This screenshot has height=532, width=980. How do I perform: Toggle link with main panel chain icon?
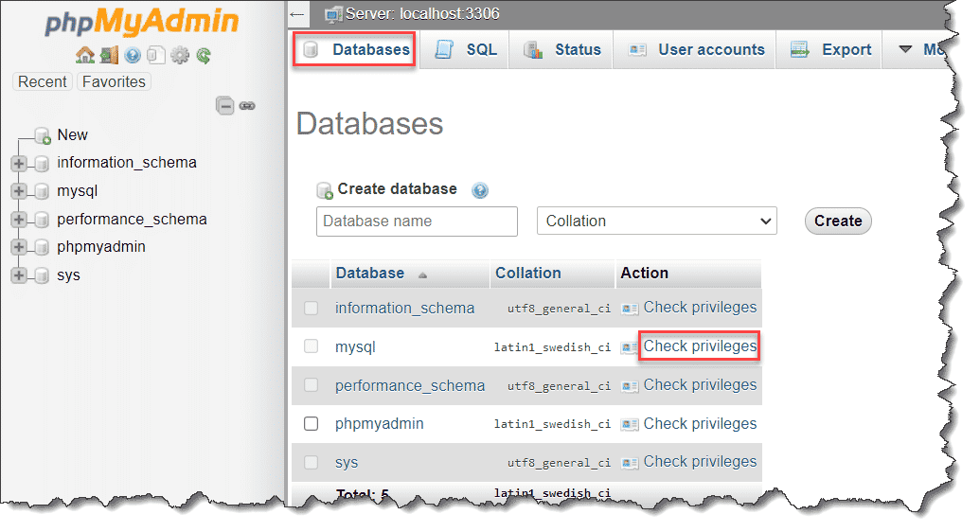tap(247, 106)
